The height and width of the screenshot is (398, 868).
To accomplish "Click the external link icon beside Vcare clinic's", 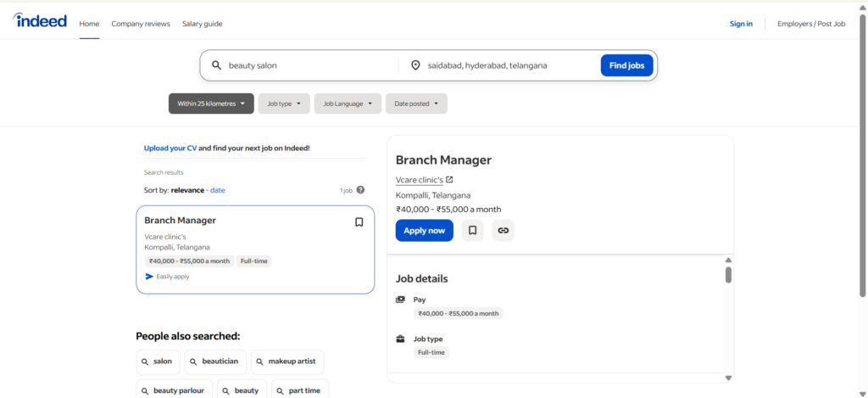I will (449, 179).
